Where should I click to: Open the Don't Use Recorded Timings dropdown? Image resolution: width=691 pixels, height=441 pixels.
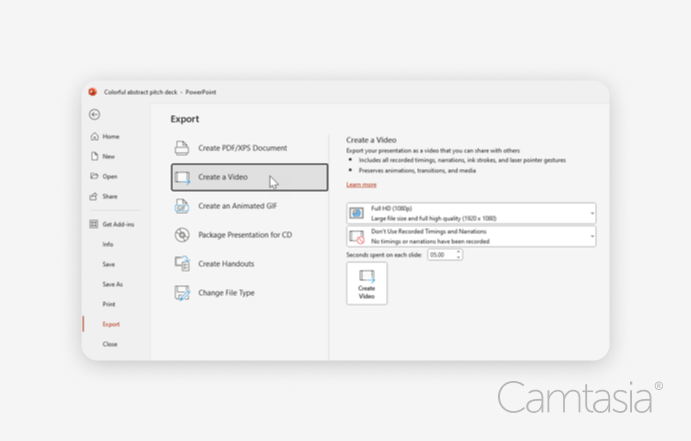(471, 237)
